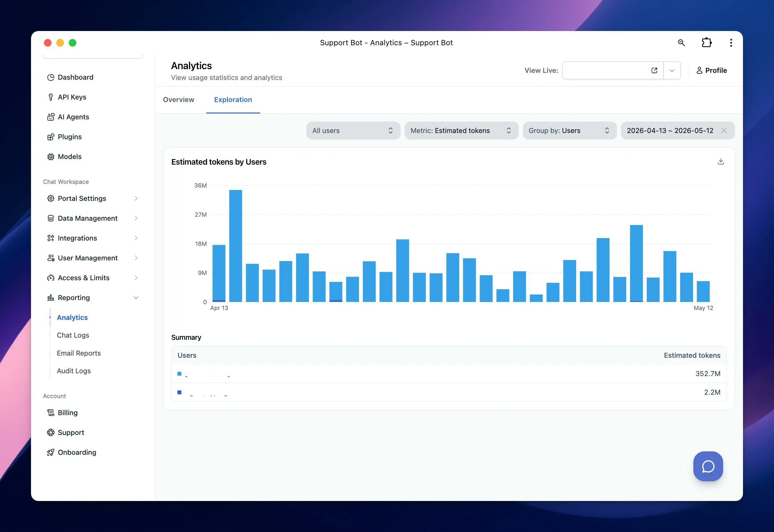This screenshot has height=532, width=774.
Task: Open Analytics in the Reporting submenu
Action: [72, 318]
